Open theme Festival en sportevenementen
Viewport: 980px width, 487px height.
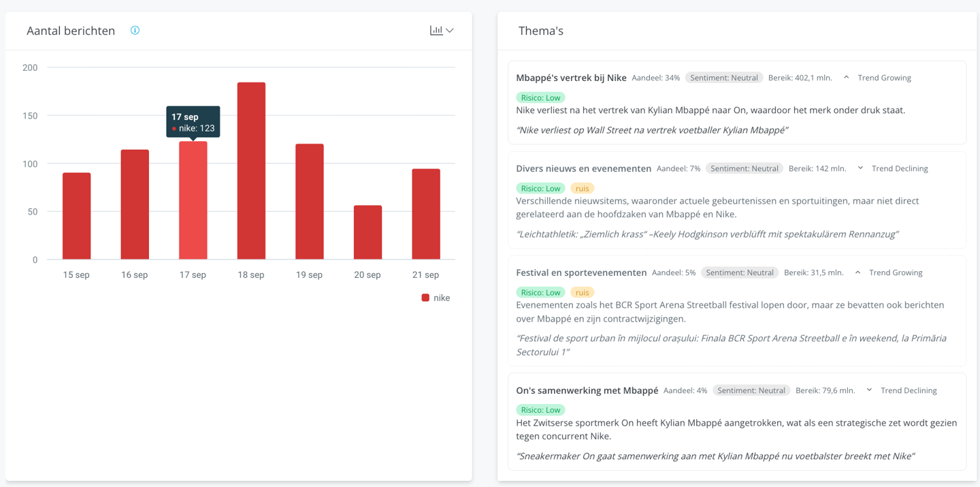pos(581,272)
